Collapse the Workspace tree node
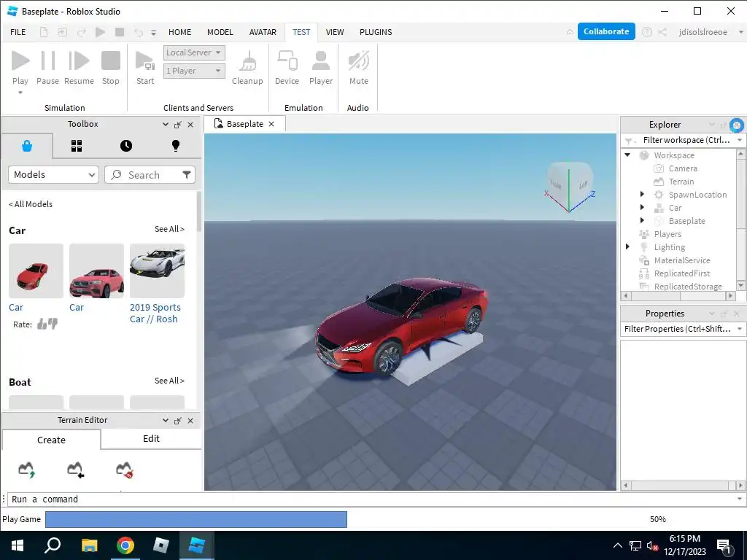The width and height of the screenshot is (747, 560). 627,155
